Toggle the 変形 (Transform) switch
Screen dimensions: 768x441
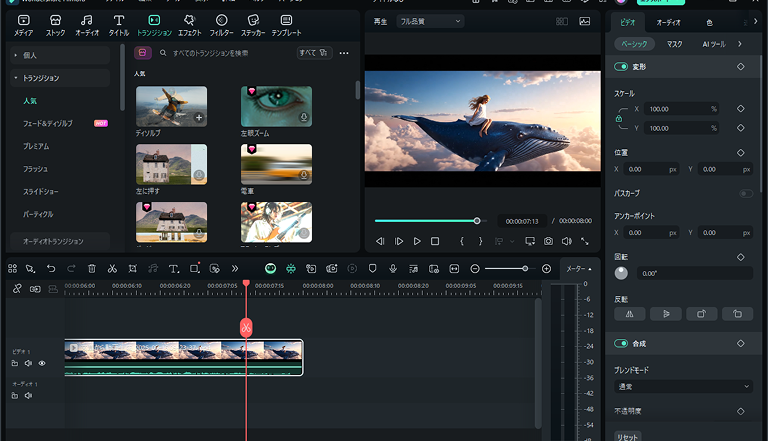point(621,67)
